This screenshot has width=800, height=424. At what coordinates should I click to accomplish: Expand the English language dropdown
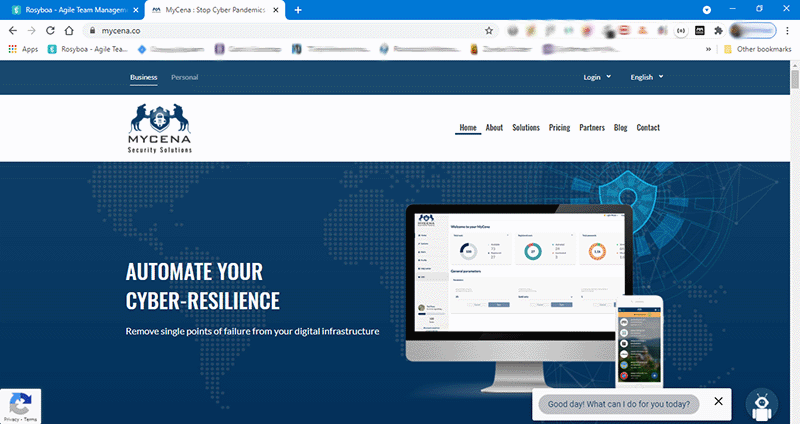[646, 77]
